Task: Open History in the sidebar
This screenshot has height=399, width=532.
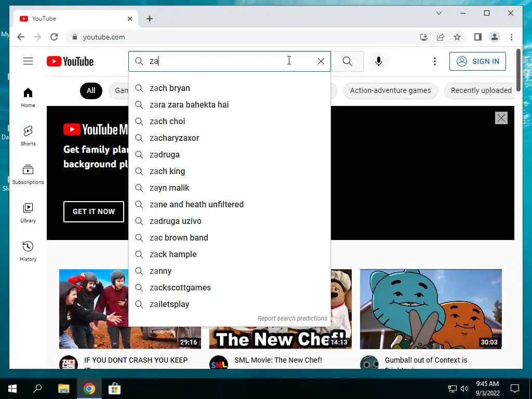Action: click(28, 251)
